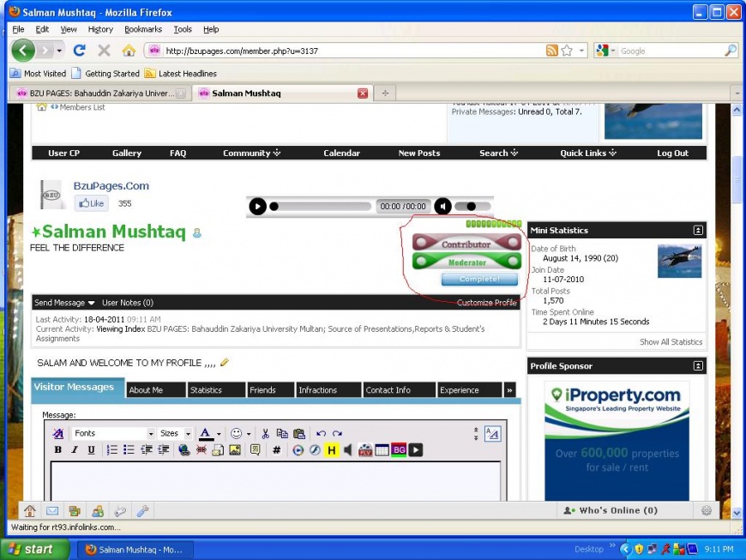Open the Fonts dropdown
Screen dimensions: 746x560
[x=113, y=434]
